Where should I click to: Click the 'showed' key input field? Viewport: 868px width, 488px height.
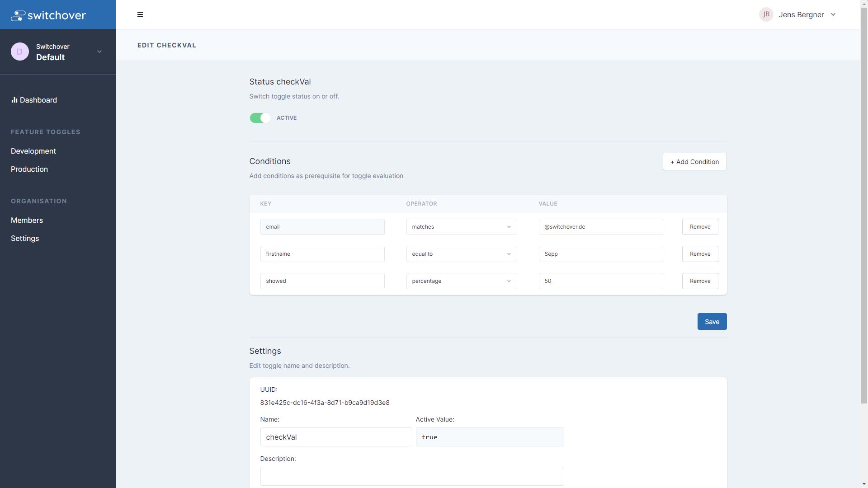coord(322,281)
